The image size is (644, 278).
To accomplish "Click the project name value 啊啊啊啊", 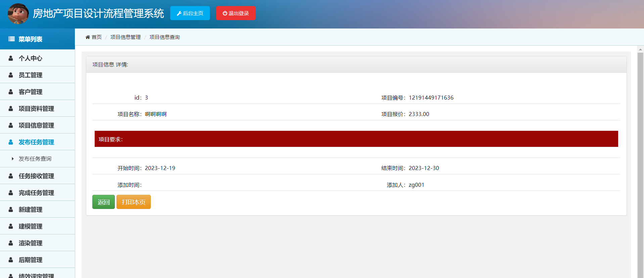I will pos(156,114).
